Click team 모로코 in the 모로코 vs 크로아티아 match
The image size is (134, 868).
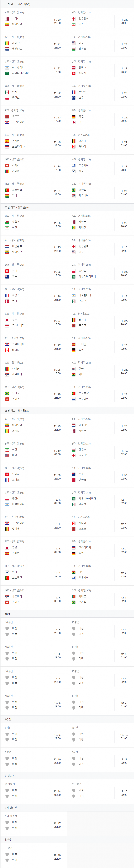click(x=16, y=117)
